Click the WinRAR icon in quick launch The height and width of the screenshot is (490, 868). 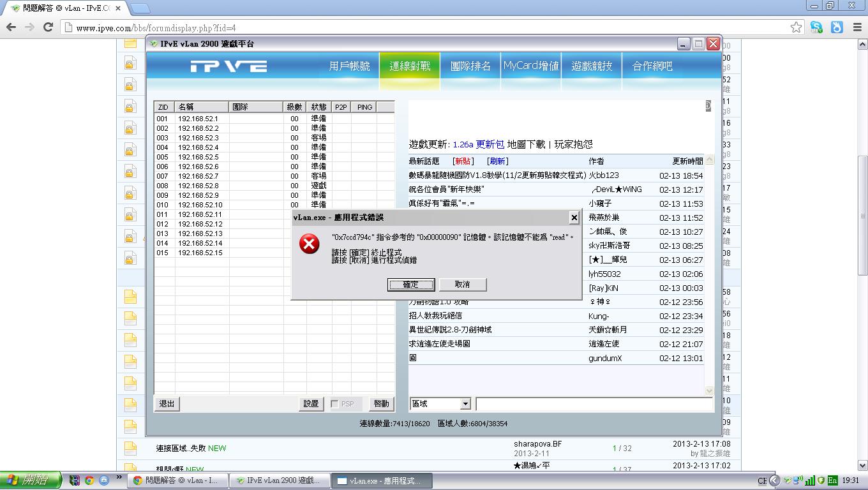(x=75, y=480)
